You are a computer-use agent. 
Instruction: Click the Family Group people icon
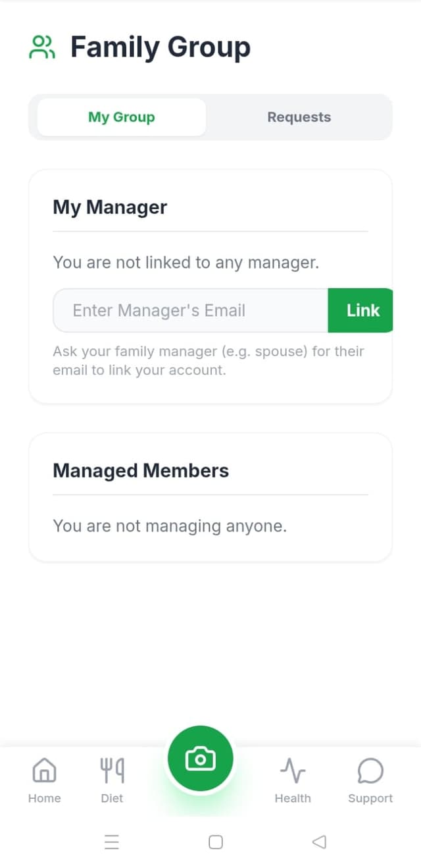43,46
